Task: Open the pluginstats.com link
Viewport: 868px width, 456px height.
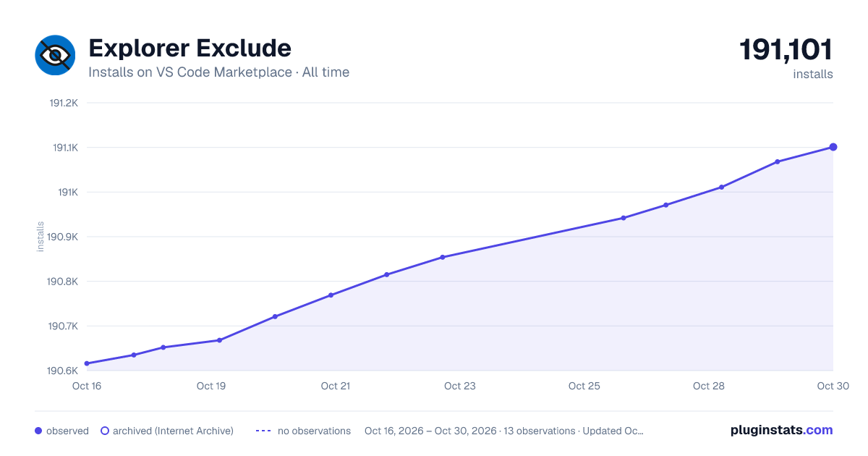Action: click(x=782, y=430)
